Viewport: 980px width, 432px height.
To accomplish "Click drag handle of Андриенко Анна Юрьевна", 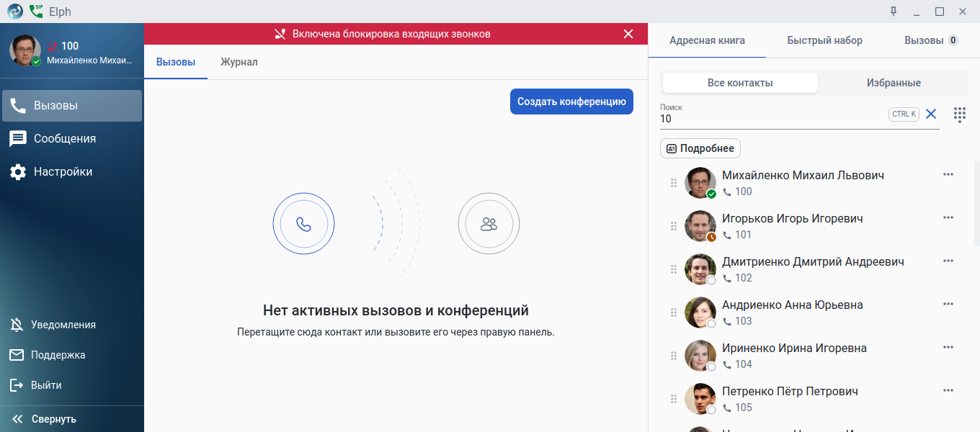I will tap(674, 312).
